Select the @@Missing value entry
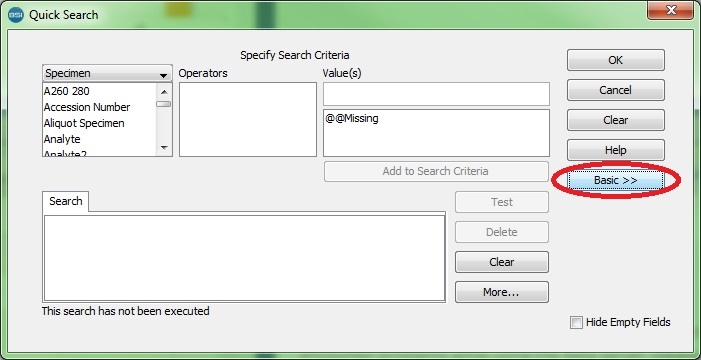The image size is (701, 360). pos(352,119)
